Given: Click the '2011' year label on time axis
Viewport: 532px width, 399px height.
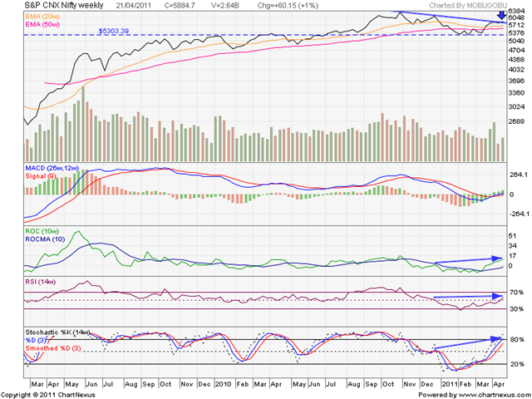Looking at the screenshot, I should tap(449, 384).
